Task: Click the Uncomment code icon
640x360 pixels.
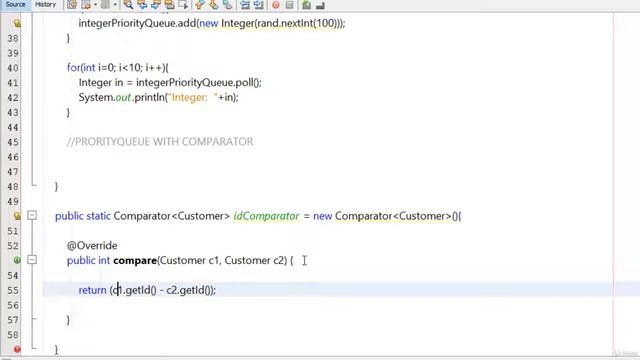Action: click(x=320, y=5)
